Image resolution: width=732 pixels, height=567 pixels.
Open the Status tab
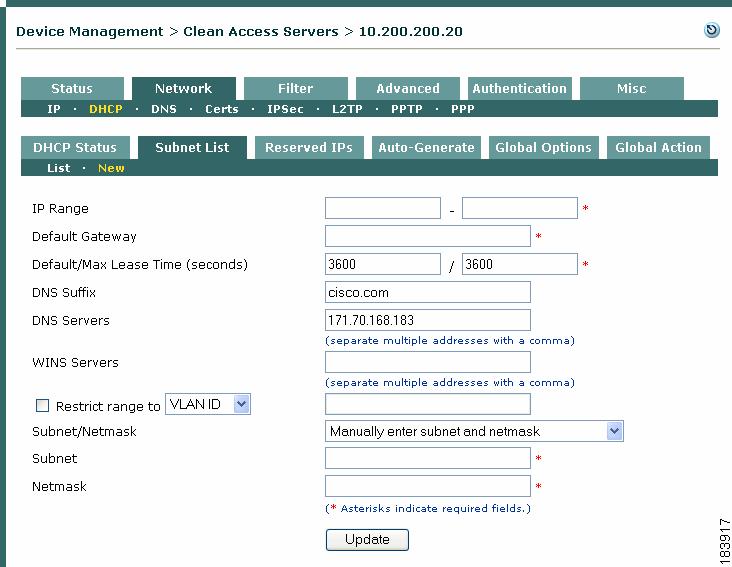(72, 88)
